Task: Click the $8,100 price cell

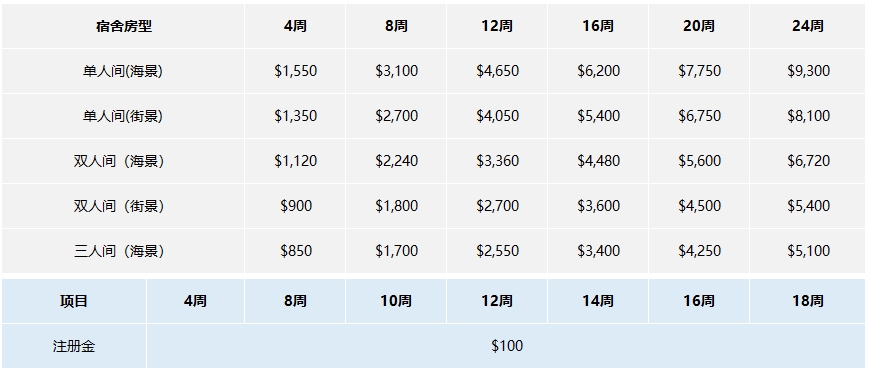Action: 808,116
